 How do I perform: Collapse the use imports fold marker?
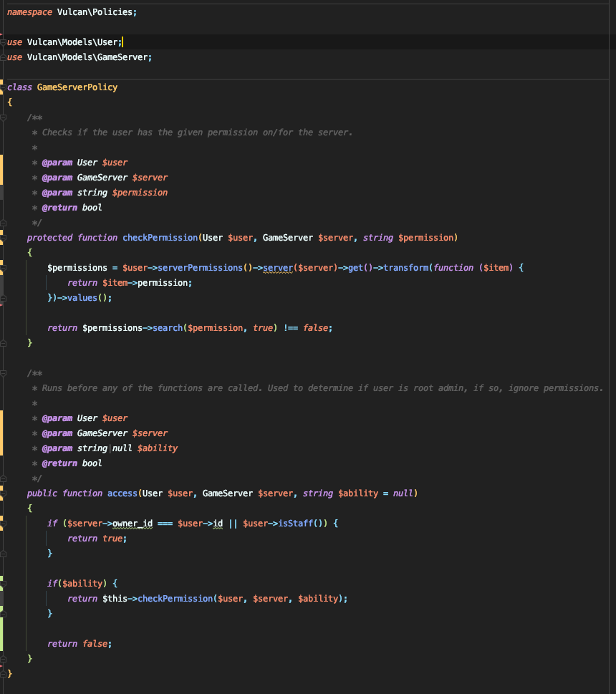point(3,42)
